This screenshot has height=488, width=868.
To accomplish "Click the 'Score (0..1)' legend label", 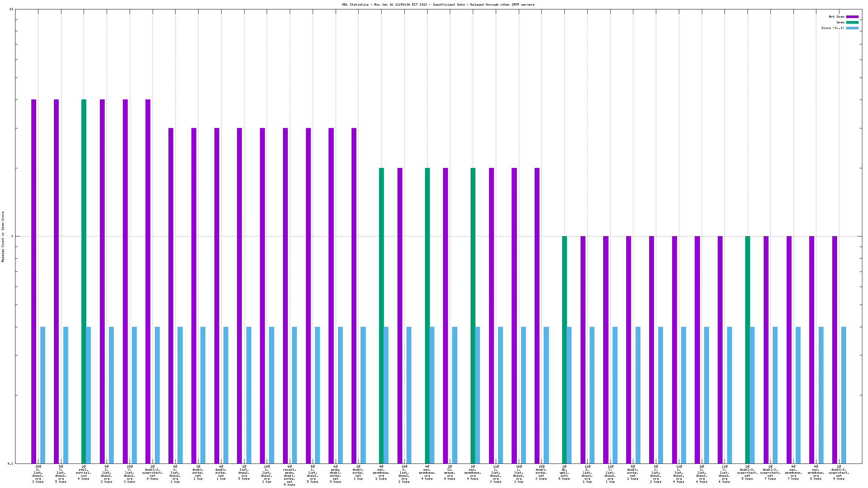I will [833, 28].
